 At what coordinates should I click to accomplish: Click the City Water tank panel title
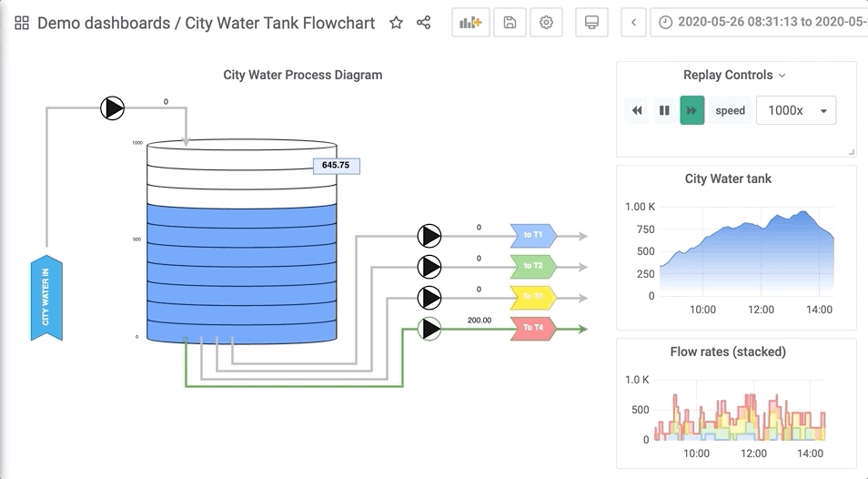tap(728, 178)
